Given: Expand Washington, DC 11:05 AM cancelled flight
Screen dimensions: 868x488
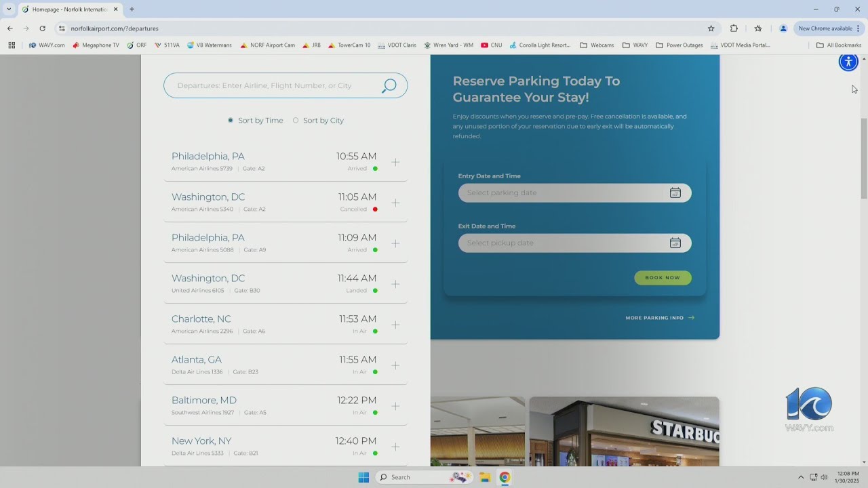Looking at the screenshot, I should [395, 203].
